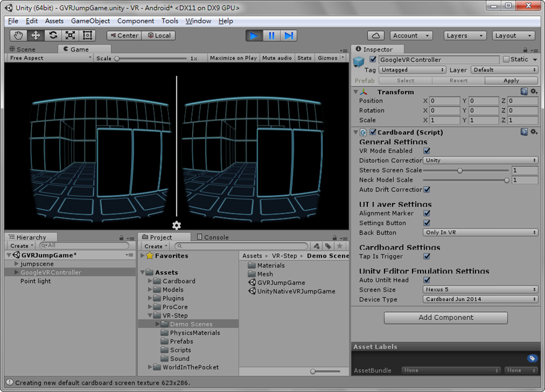The width and height of the screenshot is (545, 392).
Task: Open the File menu
Action: point(13,21)
